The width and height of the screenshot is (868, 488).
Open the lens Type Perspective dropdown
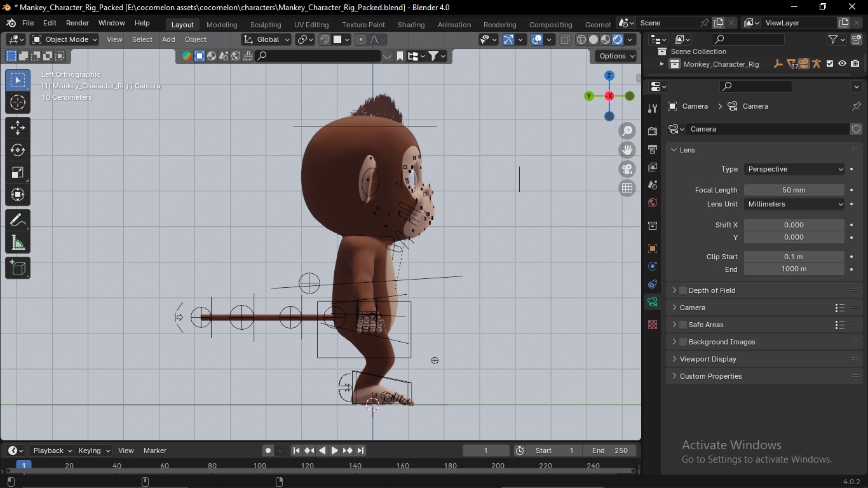(x=794, y=169)
